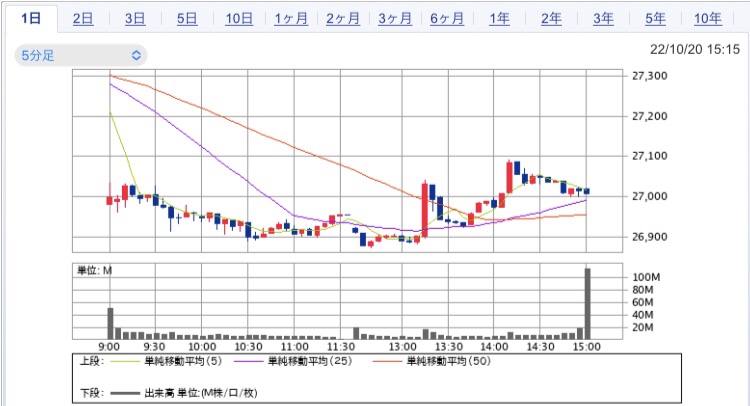Click the 下段: legend label
Image resolution: width=750 pixels, height=406 pixels.
click(91, 393)
